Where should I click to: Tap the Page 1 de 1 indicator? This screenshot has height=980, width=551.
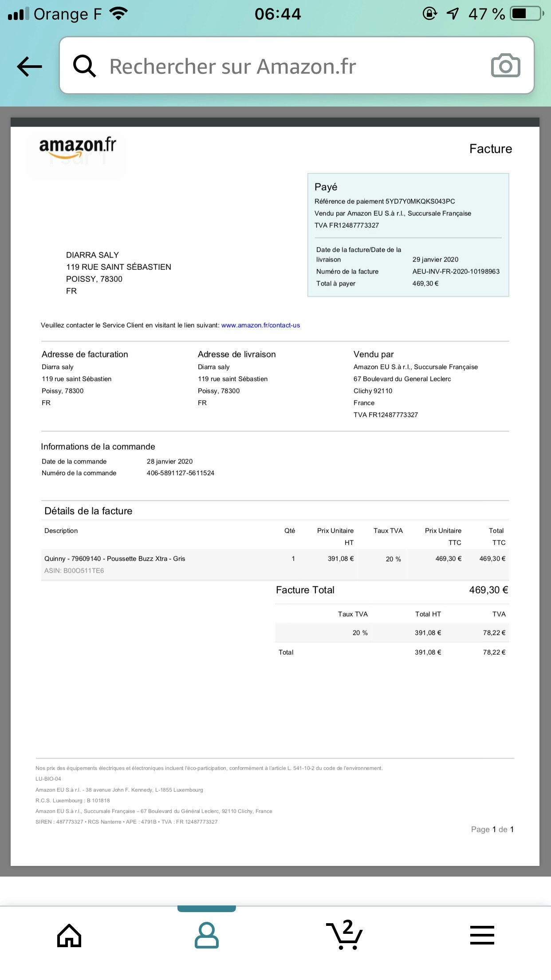click(x=492, y=830)
